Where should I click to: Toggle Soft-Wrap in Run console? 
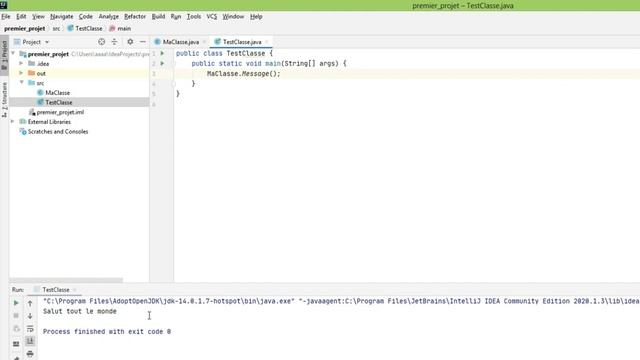(x=30, y=329)
